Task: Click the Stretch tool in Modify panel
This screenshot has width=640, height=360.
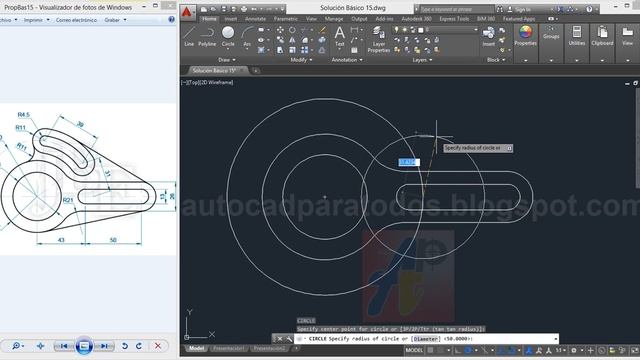Action: click(280, 50)
